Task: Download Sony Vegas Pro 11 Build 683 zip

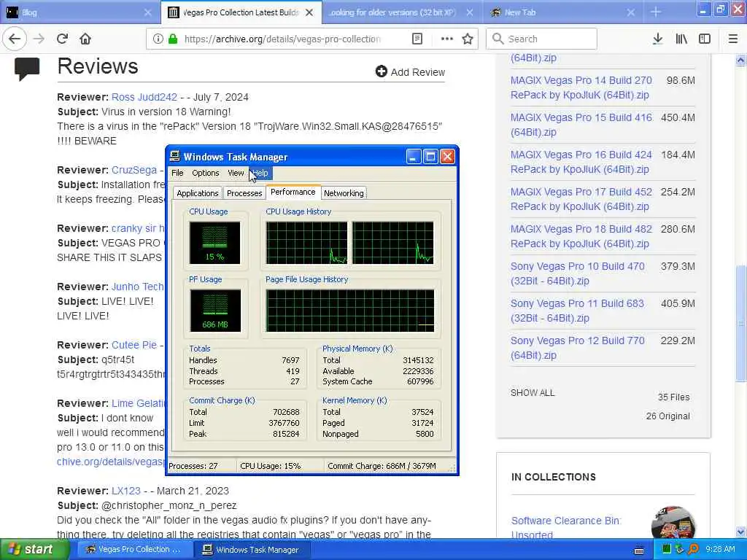Action: click(578, 311)
